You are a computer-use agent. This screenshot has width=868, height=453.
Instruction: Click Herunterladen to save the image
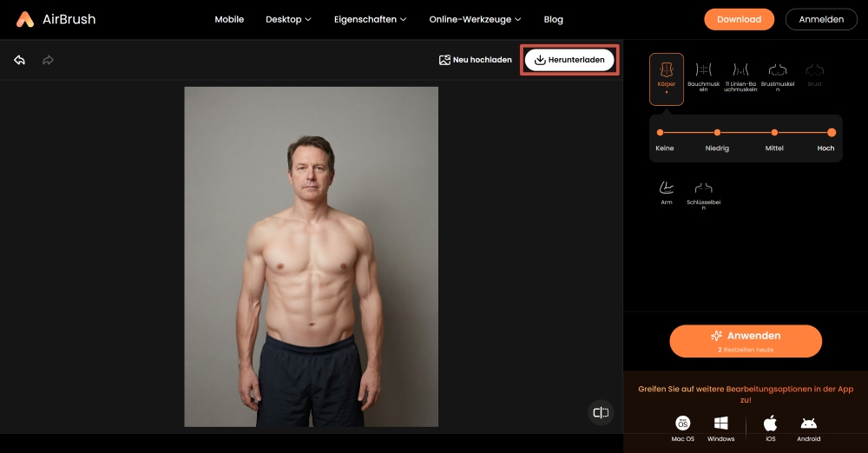pyautogui.click(x=569, y=60)
